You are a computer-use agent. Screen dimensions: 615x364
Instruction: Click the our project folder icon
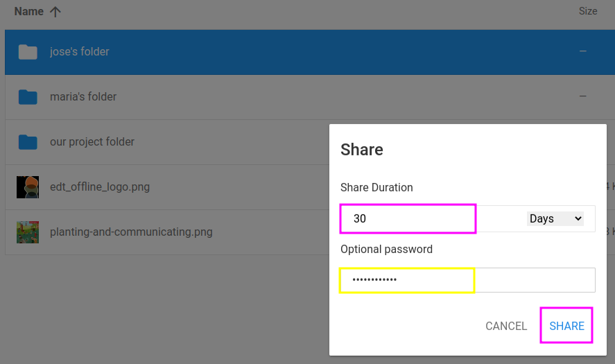pyautogui.click(x=28, y=142)
